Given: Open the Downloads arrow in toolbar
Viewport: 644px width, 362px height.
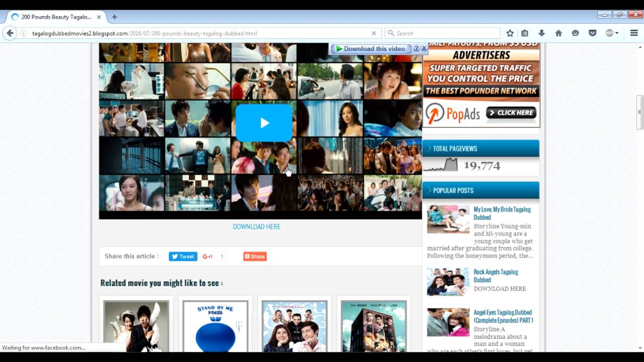Looking at the screenshot, I should tap(541, 33).
